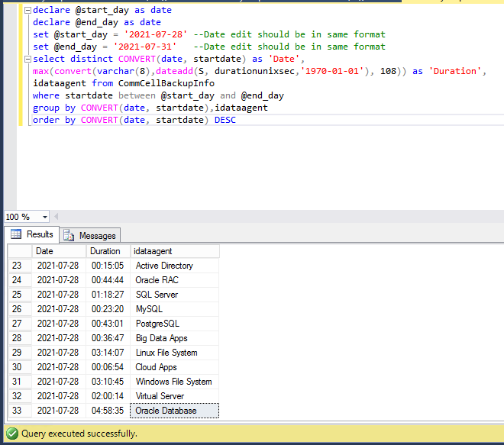This screenshot has height=445, width=504.
Task: Click CommCellBackupInfo in the query
Action: [x=166, y=83]
